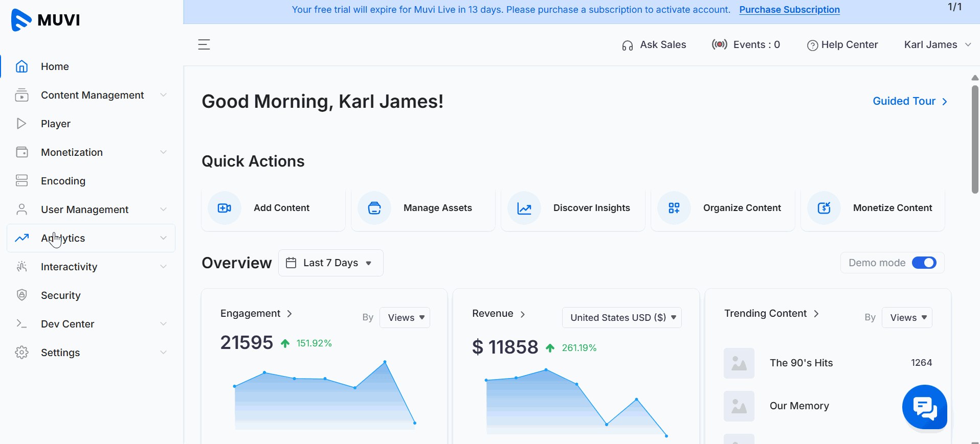Start the Guided Tour
The image size is (980, 444).
(x=910, y=101)
